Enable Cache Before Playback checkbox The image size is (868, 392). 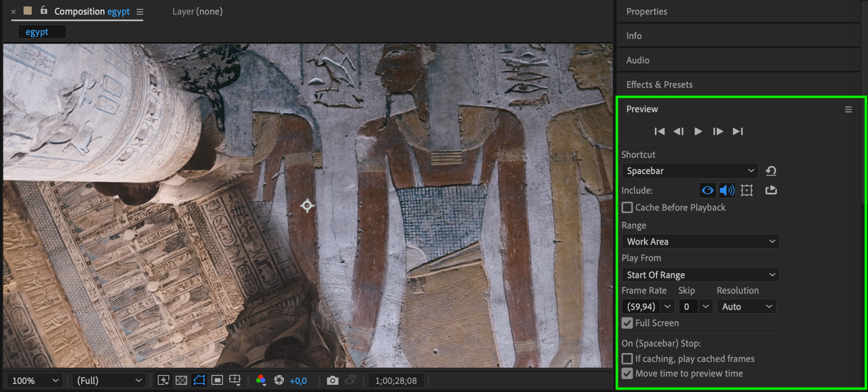tap(627, 208)
